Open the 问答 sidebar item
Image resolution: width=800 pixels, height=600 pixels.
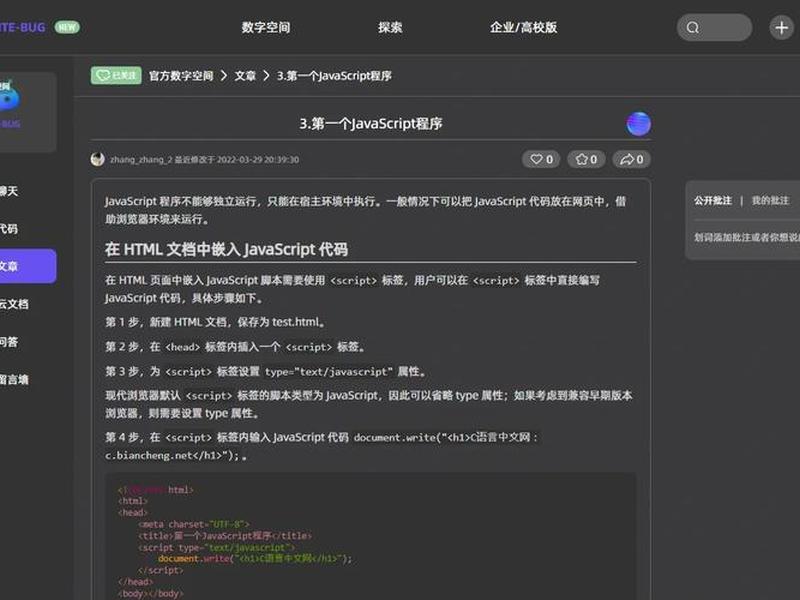click(9, 342)
